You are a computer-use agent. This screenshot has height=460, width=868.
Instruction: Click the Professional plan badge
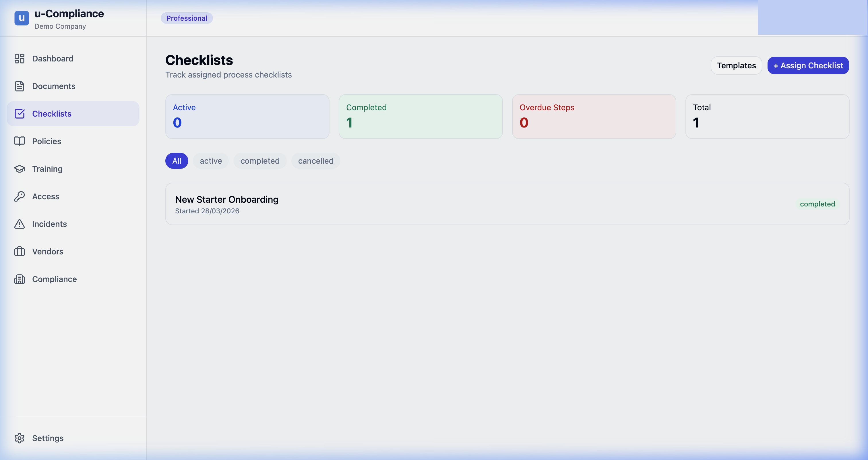coord(187,18)
